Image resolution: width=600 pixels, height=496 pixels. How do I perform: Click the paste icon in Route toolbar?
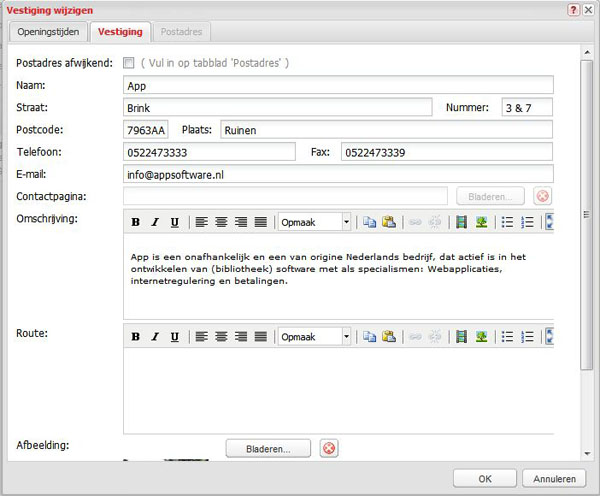pyautogui.click(x=389, y=336)
